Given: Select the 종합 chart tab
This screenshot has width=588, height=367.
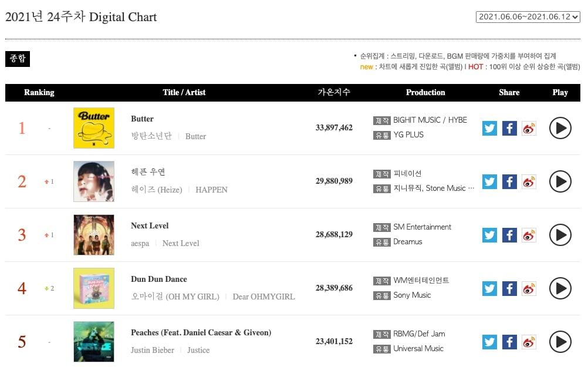Looking at the screenshot, I should pyautogui.click(x=17, y=59).
